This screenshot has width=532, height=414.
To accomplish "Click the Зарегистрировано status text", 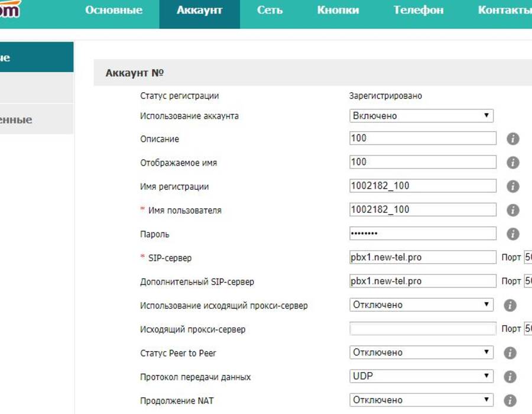I will tap(385, 96).
